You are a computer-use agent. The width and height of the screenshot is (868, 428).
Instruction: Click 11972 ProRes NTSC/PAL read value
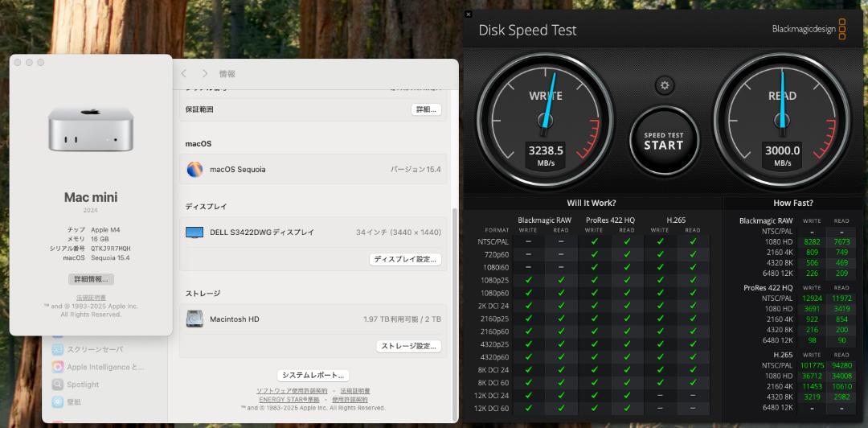coord(841,298)
